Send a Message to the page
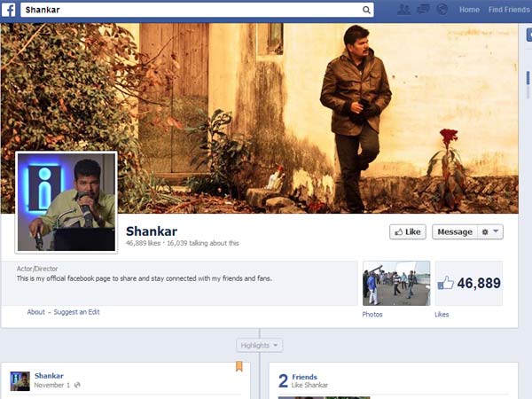This screenshot has height=399, width=532. [x=454, y=231]
